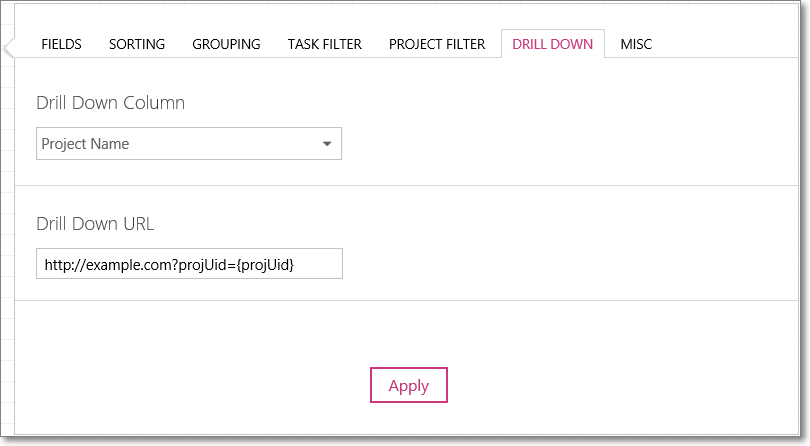Open the SORTING tab

(x=137, y=44)
